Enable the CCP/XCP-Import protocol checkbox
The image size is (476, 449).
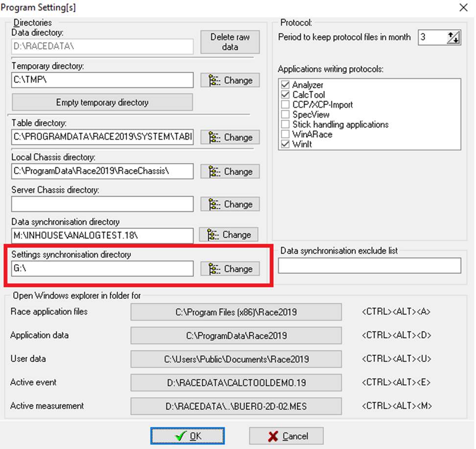285,105
